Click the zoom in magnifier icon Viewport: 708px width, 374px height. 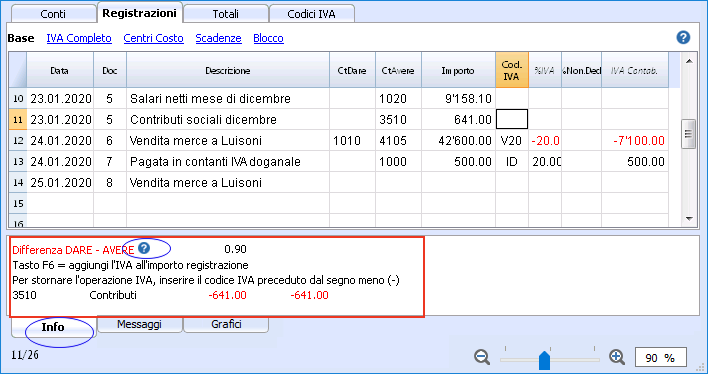tap(616, 357)
